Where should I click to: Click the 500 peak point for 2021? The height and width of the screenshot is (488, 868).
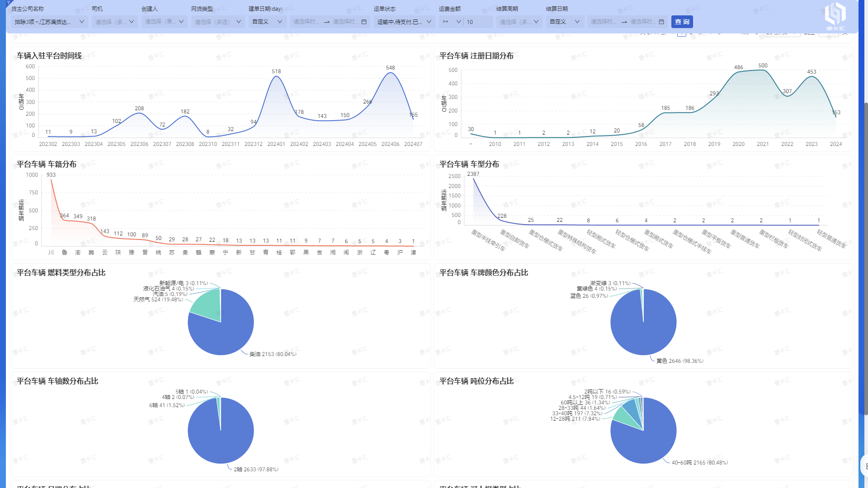pyautogui.click(x=763, y=70)
